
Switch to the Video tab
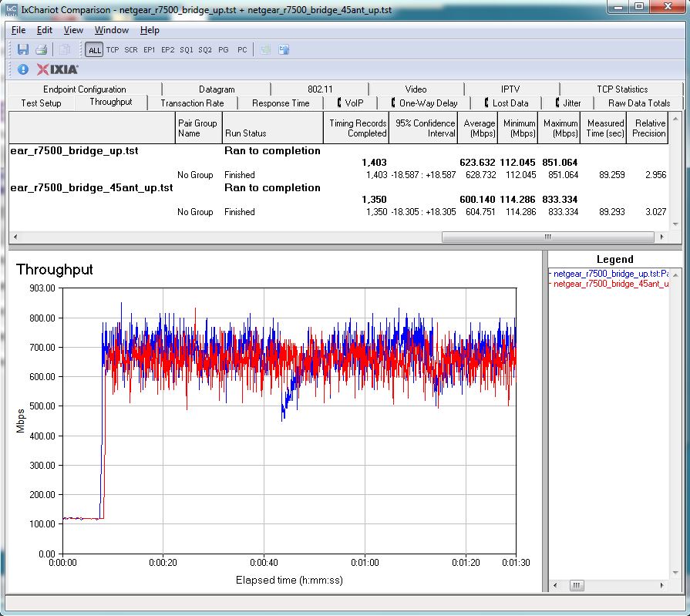[x=416, y=89]
